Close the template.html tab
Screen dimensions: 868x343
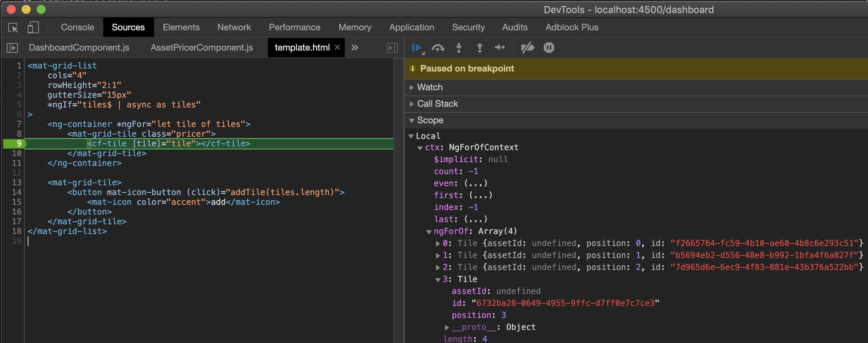(337, 48)
